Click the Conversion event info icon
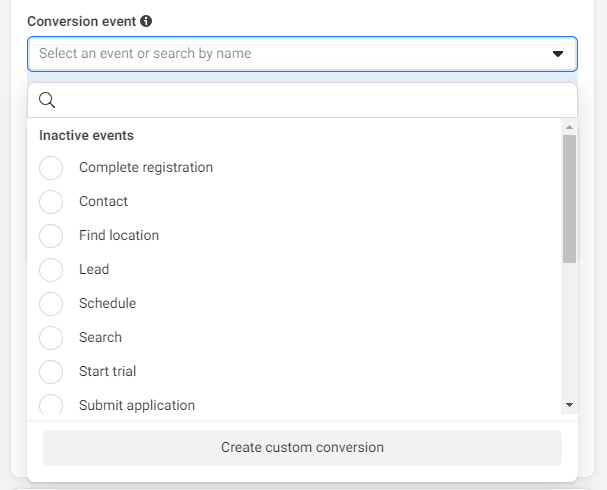Image resolution: width=607 pixels, height=490 pixels. 146,21
